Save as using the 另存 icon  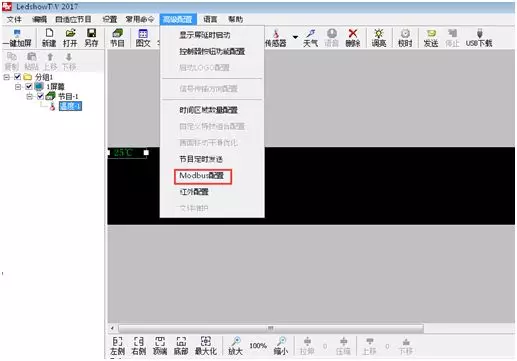[91, 38]
